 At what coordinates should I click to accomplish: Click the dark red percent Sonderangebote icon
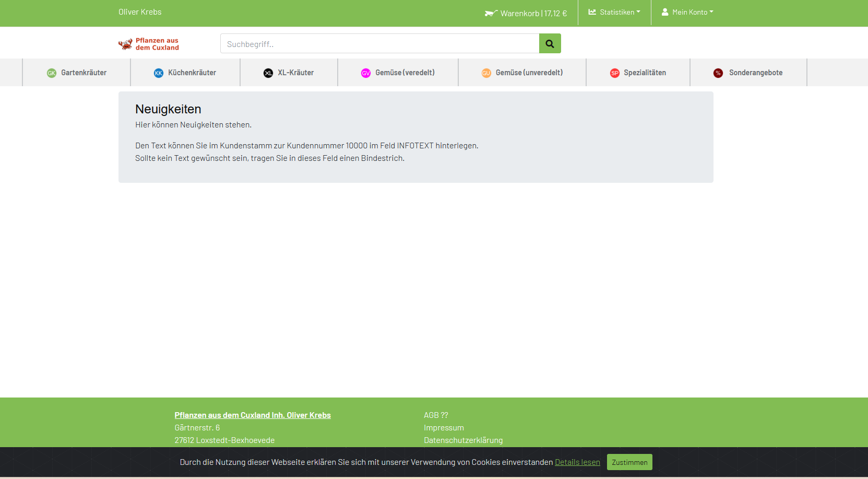click(x=718, y=73)
